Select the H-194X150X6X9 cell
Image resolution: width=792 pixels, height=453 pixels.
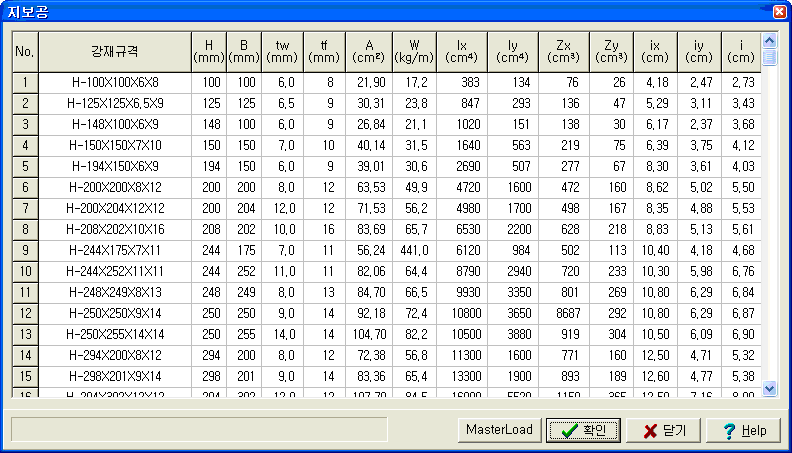point(115,167)
